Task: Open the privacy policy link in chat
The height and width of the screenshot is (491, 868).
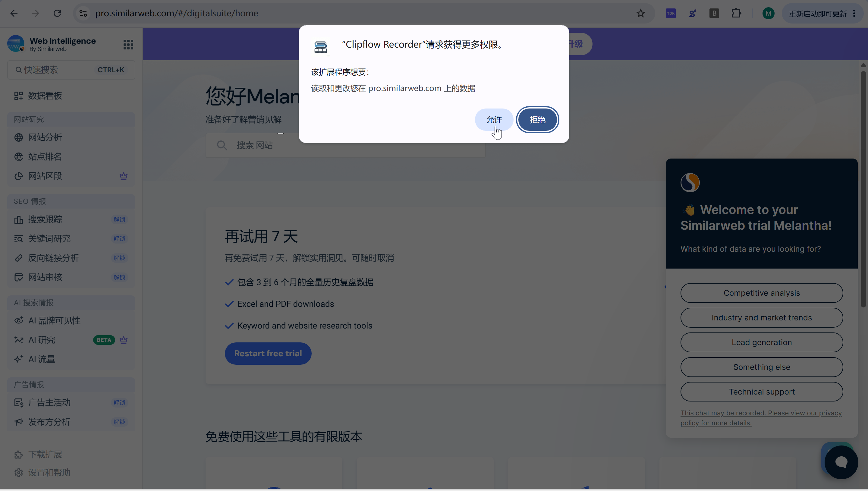Action: tap(761, 418)
